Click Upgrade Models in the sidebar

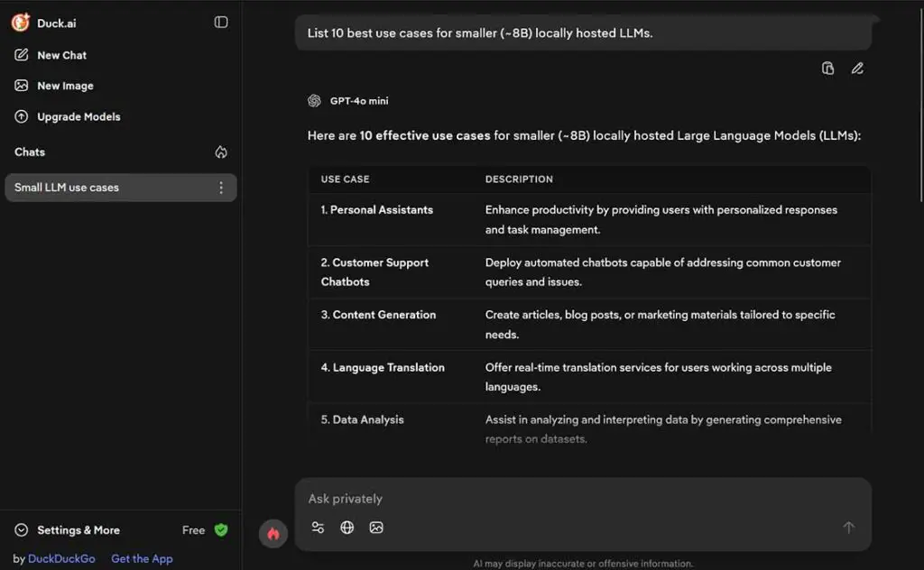[x=78, y=116]
